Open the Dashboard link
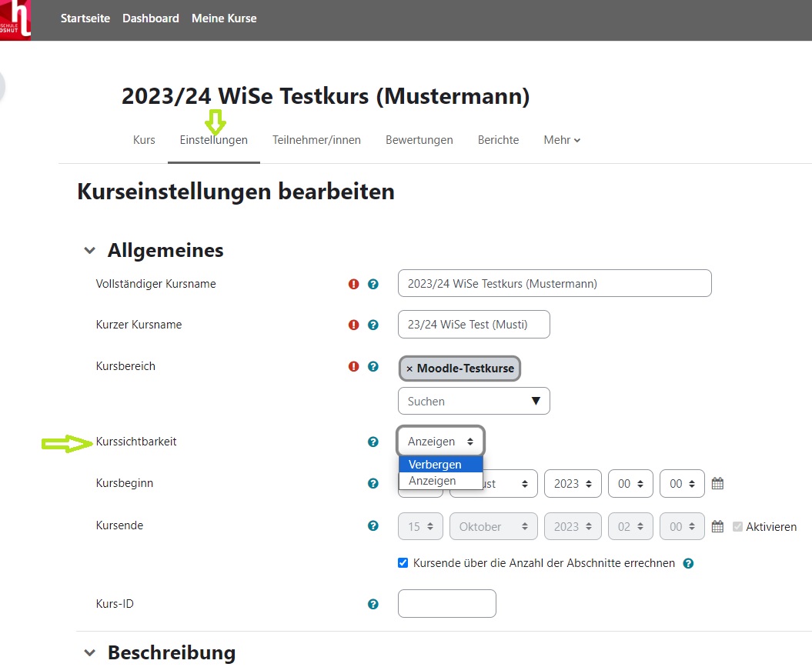This screenshot has height=667, width=812. [x=151, y=18]
